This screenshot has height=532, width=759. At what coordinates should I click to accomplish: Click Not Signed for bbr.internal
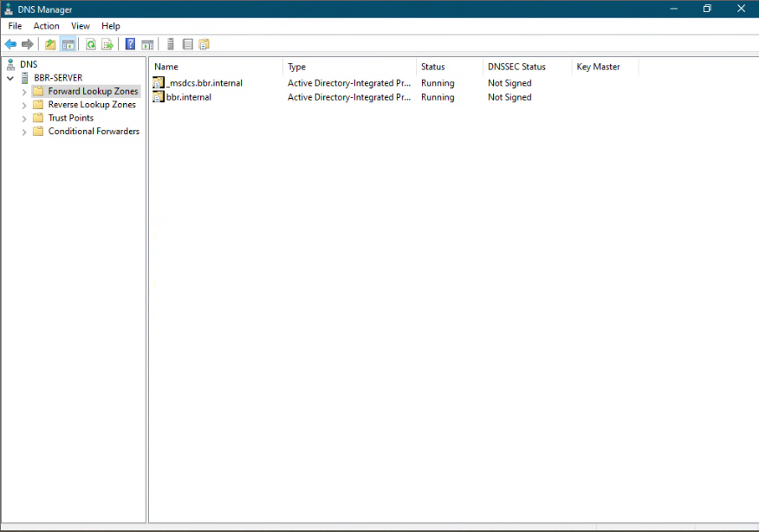[509, 97]
